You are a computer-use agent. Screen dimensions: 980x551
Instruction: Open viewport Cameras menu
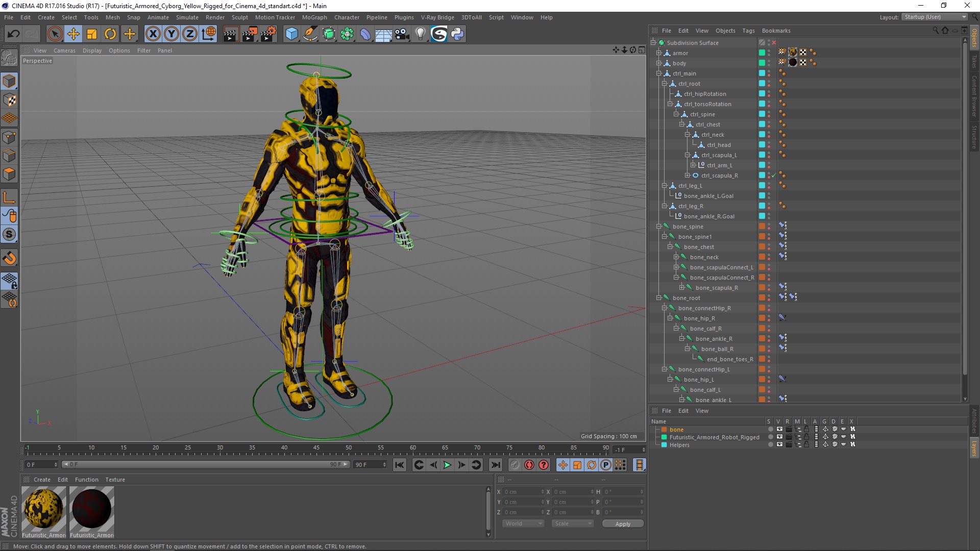[64, 51]
